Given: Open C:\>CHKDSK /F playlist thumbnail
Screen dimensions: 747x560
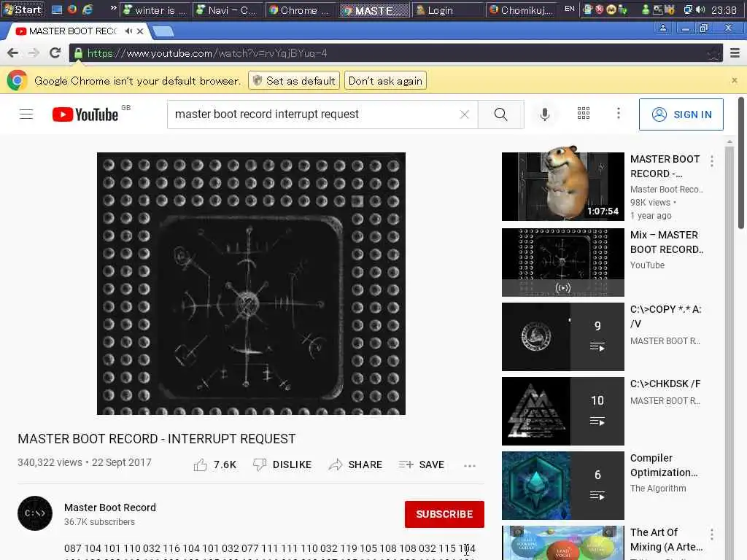Looking at the screenshot, I should point(562,411).
